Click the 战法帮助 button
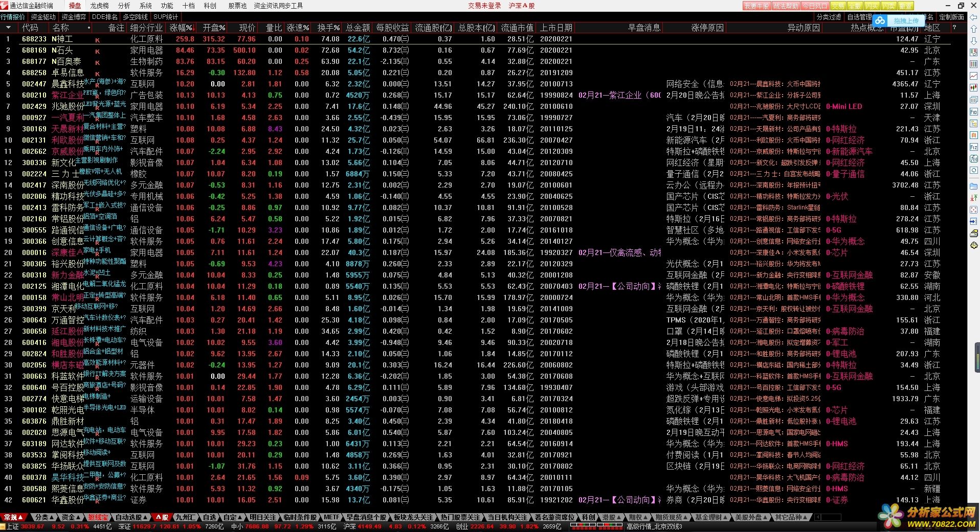Viewport: 980px width, 532px height. [786, 6]
